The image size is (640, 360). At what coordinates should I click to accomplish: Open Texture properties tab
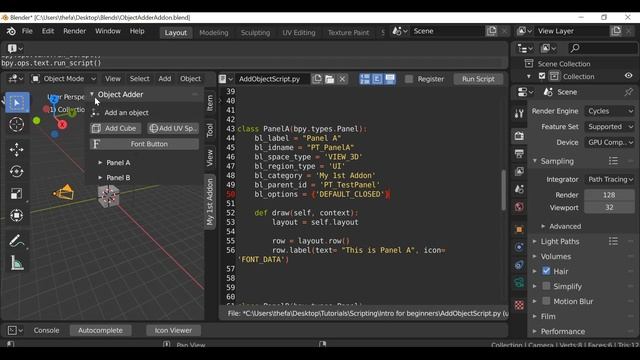click(519, 305)
